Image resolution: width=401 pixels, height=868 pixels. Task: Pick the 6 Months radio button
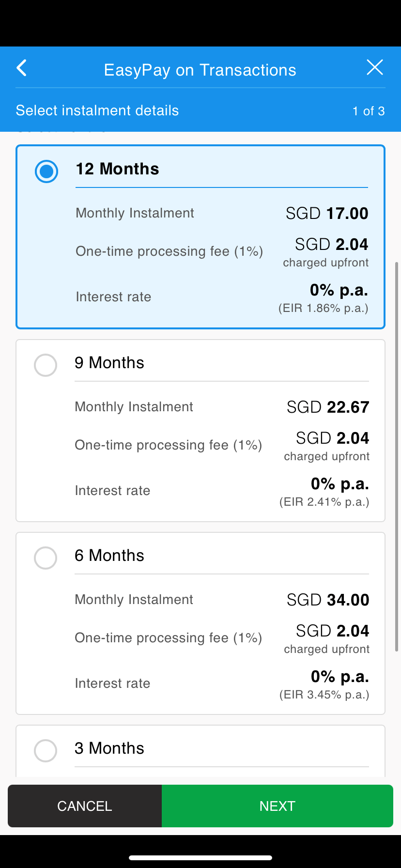point(45,558)
